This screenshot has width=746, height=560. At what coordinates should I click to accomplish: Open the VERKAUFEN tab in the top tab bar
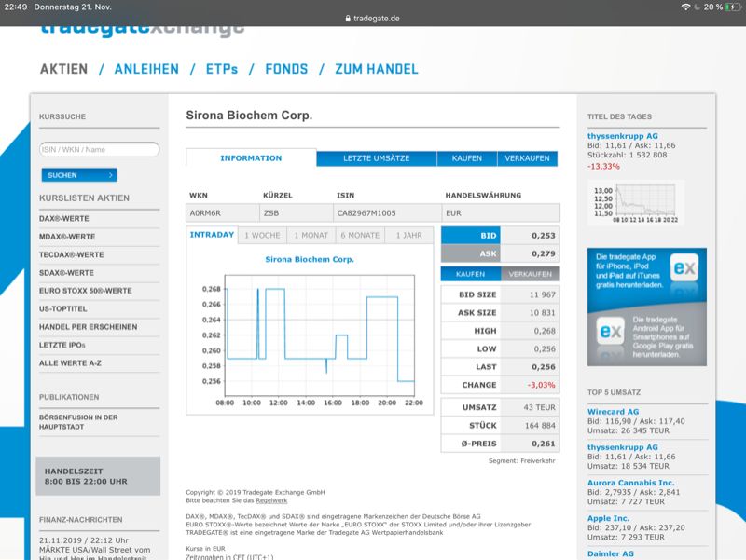click(x=527, y=158)
